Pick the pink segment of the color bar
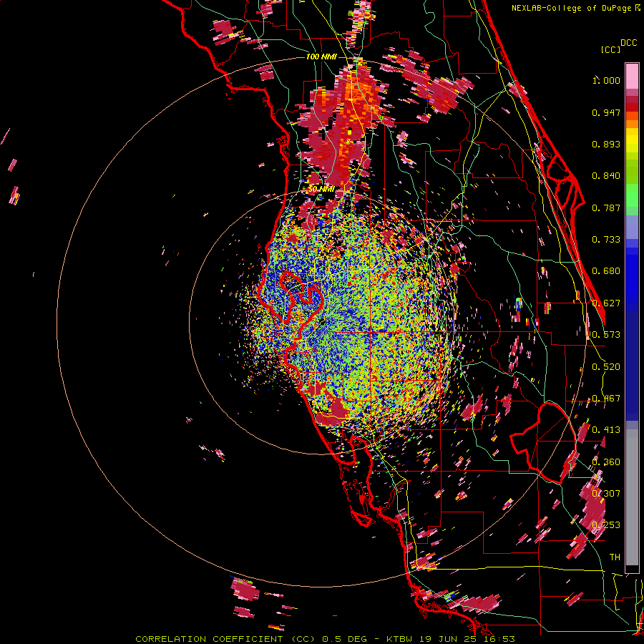This screenshot has width=644, height=644. pos(632,76)
